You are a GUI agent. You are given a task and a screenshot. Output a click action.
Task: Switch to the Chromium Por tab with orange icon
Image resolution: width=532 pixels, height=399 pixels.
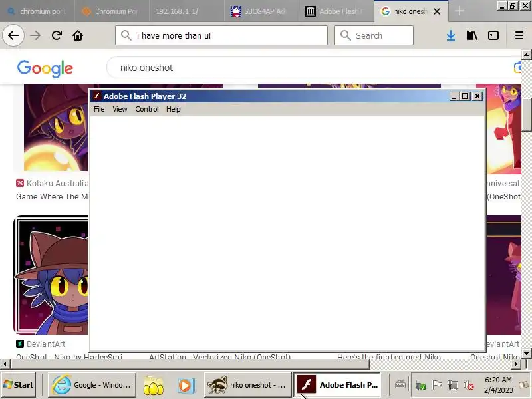click(x=112, y=11)
